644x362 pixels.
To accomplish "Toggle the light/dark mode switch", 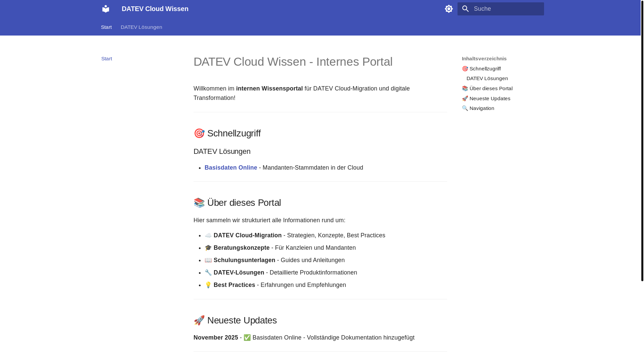I will point(449,9).
